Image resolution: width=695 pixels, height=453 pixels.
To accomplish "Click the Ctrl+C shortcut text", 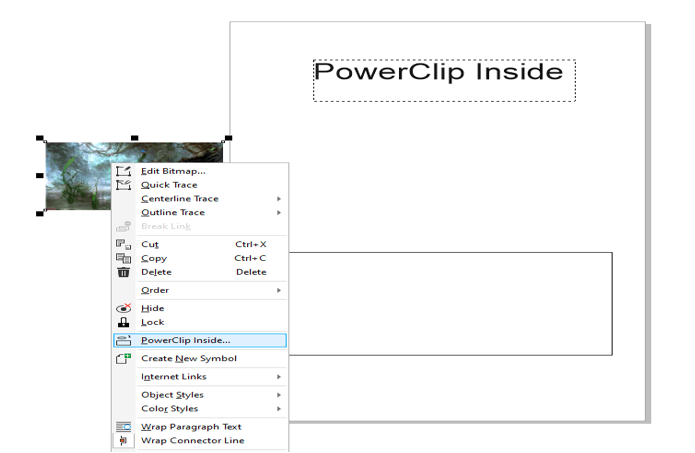I will [250, 258].
